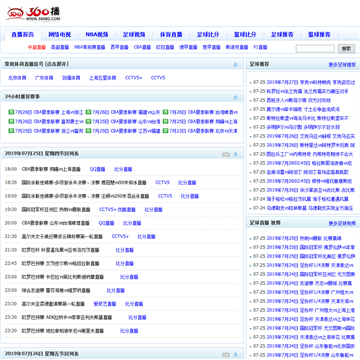Open 比分直播 for the 18:00 game
The image size is (360, 360).
[123, 169]
